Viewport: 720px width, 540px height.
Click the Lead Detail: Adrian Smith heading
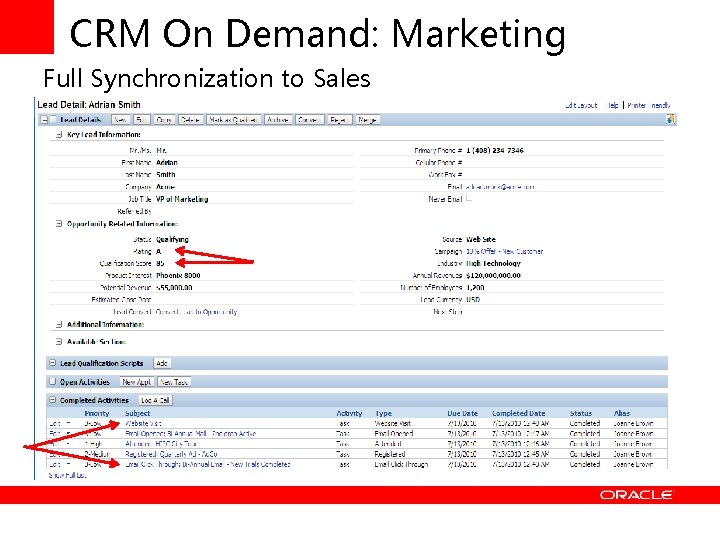pos(89,105)
